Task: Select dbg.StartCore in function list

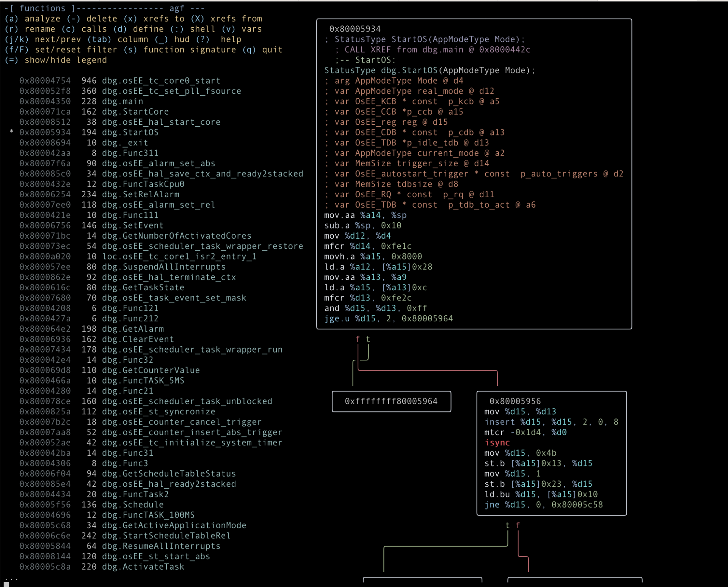Action: tap(94, 112)
